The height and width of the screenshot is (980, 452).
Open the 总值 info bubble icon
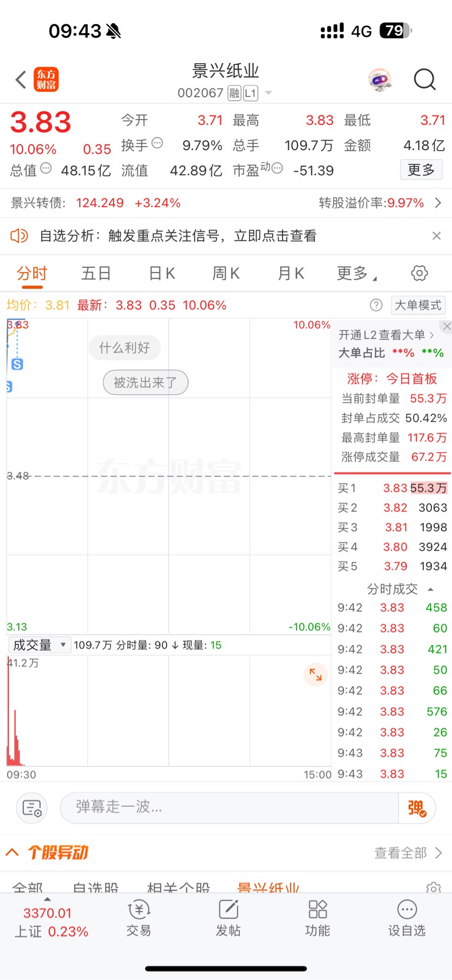[46, 168]
